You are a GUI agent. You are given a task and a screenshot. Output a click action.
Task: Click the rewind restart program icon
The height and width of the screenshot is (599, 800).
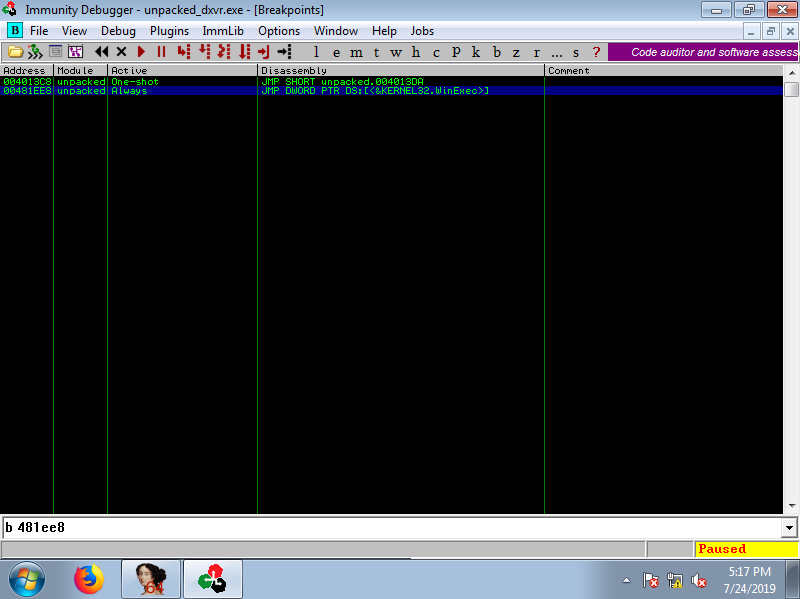pos(102,52)
